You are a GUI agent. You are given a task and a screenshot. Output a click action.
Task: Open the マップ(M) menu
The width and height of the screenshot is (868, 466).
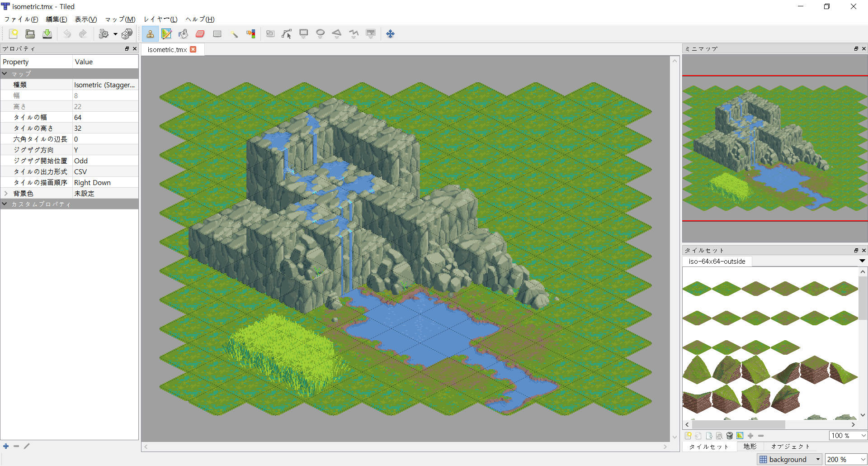tap(120, 19)
